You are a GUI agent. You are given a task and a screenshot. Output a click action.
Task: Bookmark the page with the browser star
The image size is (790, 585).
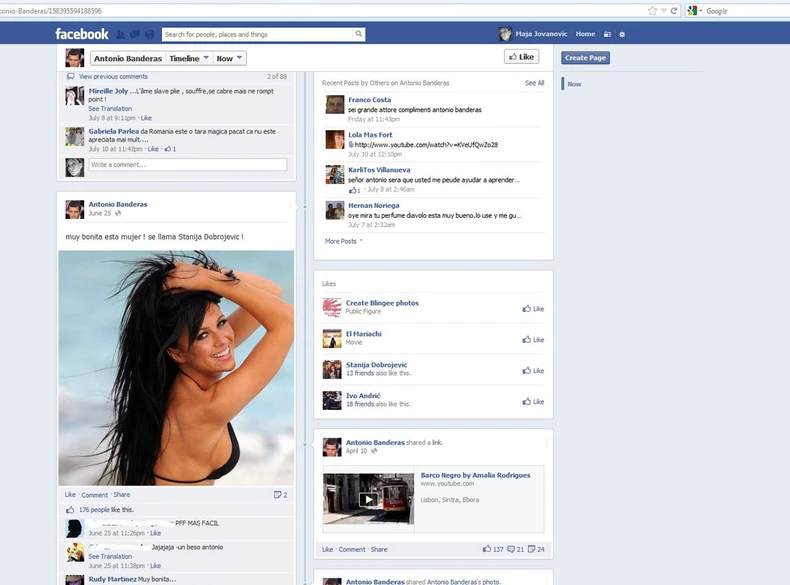[652, 10]
